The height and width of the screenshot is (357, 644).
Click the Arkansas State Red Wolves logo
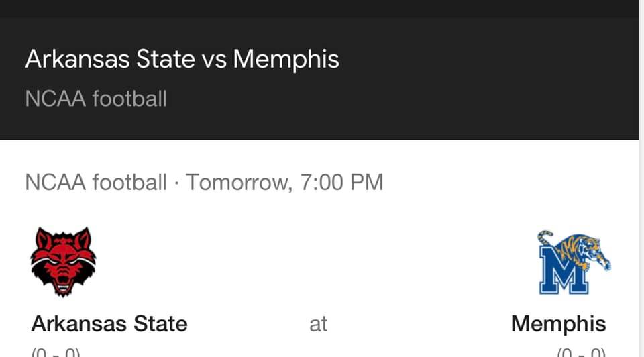63,262
